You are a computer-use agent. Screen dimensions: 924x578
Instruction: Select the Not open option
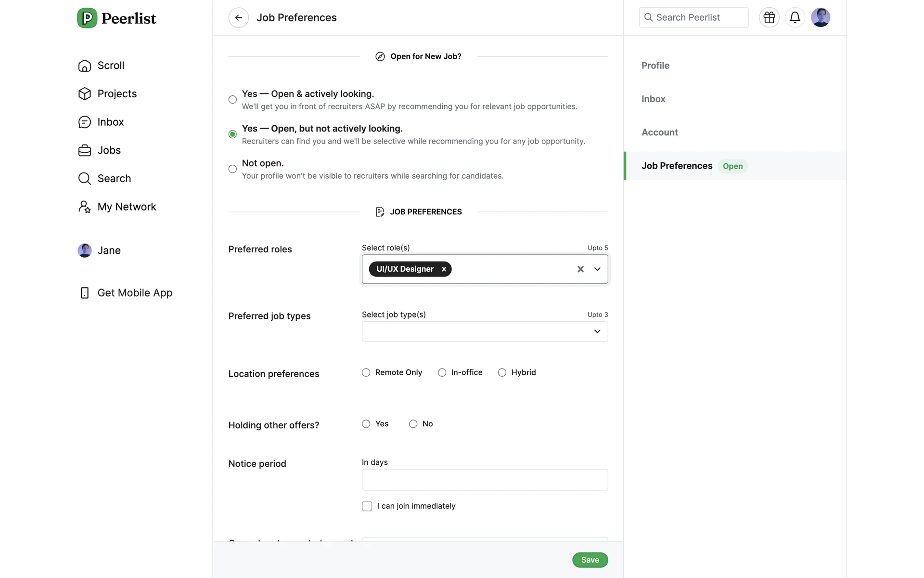click(x=232, y=169)
